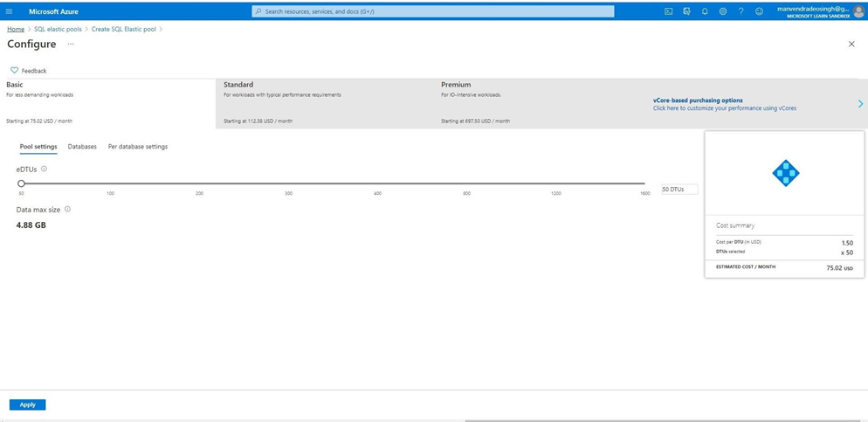Expand vCore purchasing options chevron
This screenshot has height=422, width=868.
[x=860, y=104]
